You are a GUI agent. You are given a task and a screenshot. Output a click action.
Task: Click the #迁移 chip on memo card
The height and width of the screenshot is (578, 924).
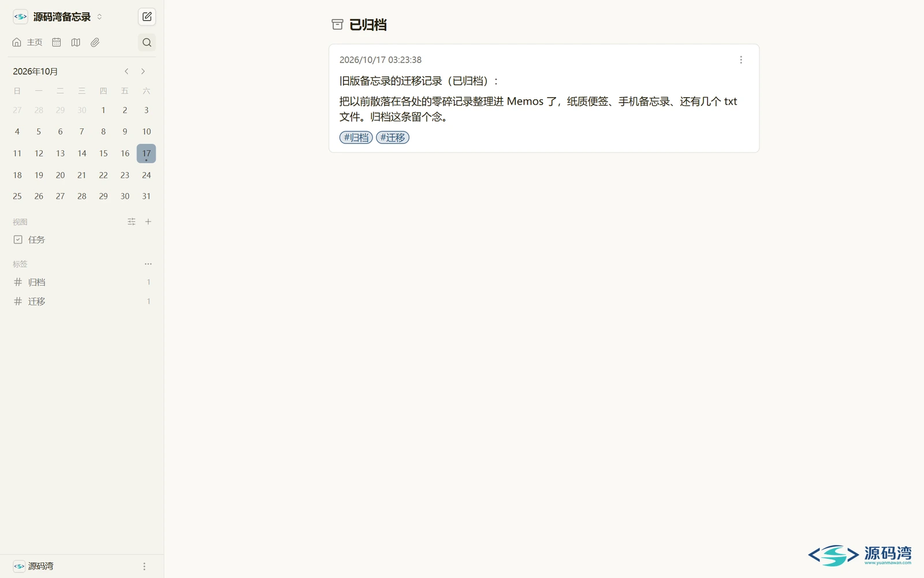[x=393, y=138]
